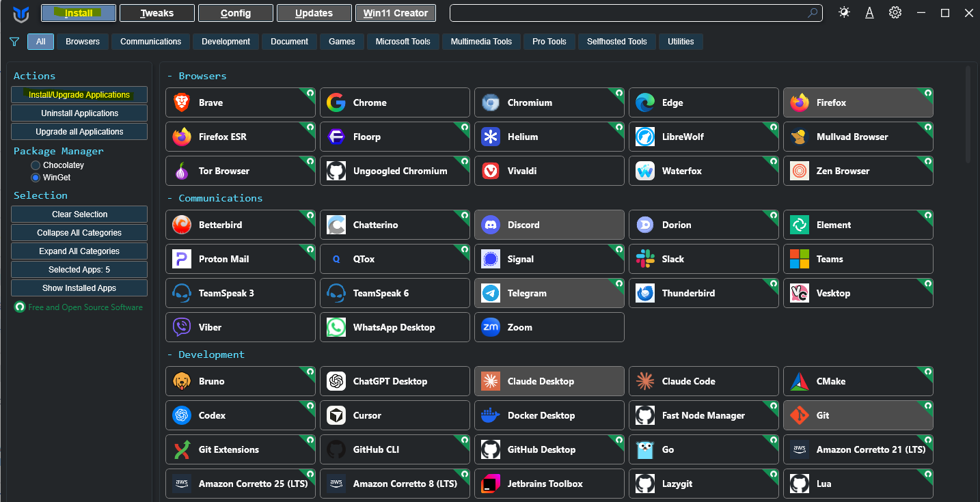Click the Docker Desktop whale icon
The height and width of the screenshot is (502, 980).
point(491,415)
